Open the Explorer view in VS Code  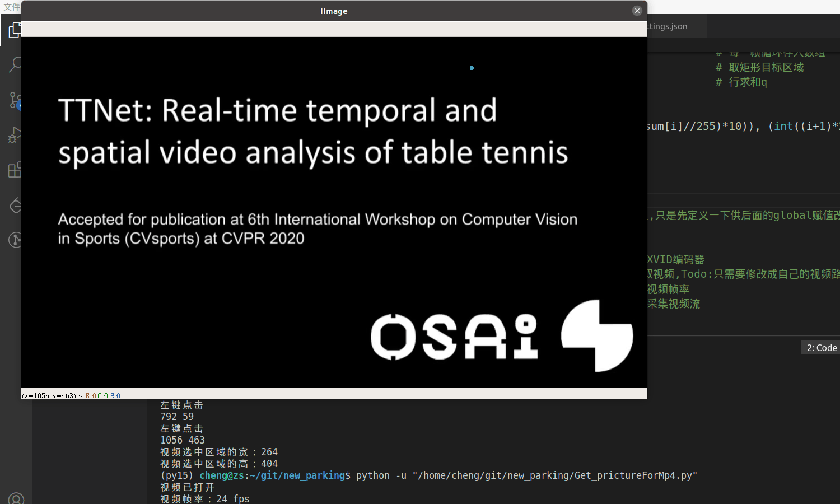pyautogui.click(x=15, y=30)
